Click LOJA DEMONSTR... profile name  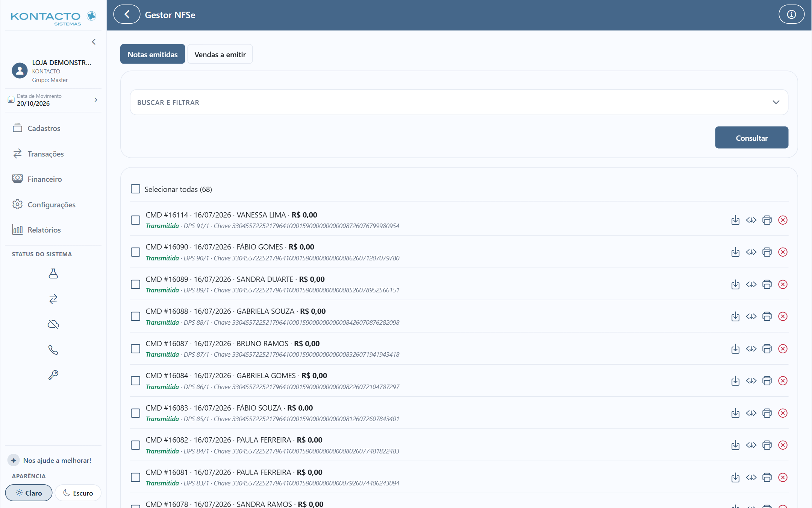click(x=62, y=62)
